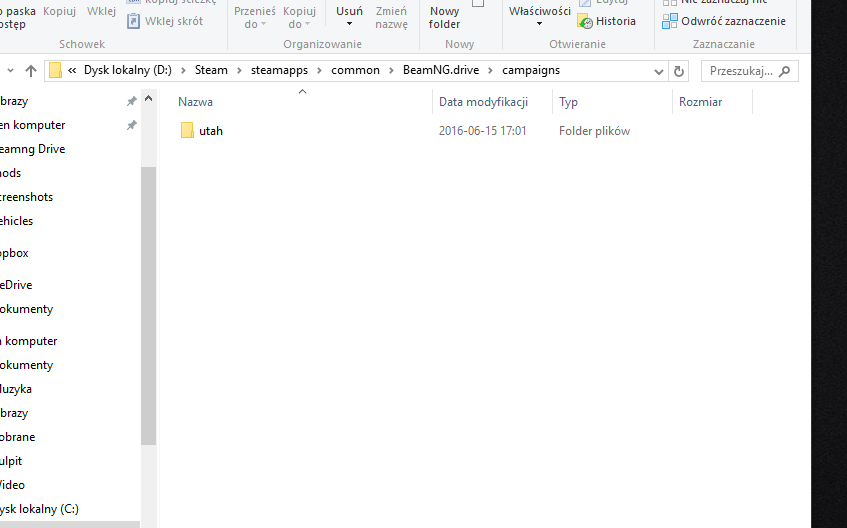Expand the hidden path chevrons in address bar

point(72,70)
